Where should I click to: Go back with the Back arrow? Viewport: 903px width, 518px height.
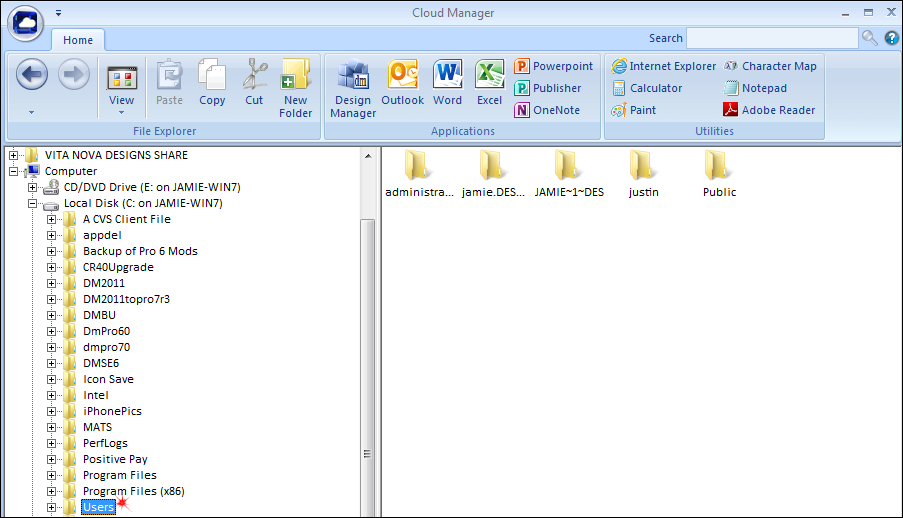coord(32,74)
